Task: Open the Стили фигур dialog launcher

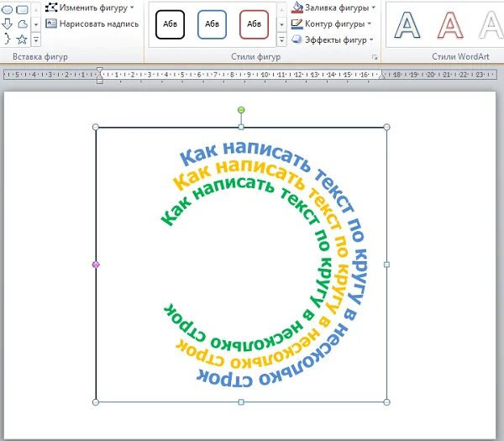Action: pyautogui.click(x=375, y=57)
